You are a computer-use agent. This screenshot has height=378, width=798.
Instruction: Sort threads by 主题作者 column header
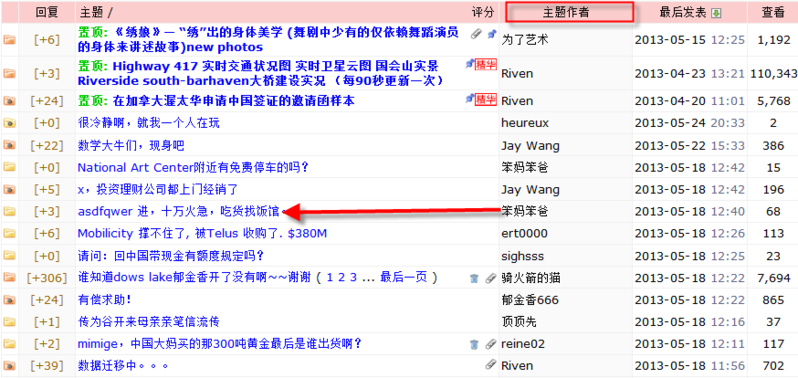(565, 13)
